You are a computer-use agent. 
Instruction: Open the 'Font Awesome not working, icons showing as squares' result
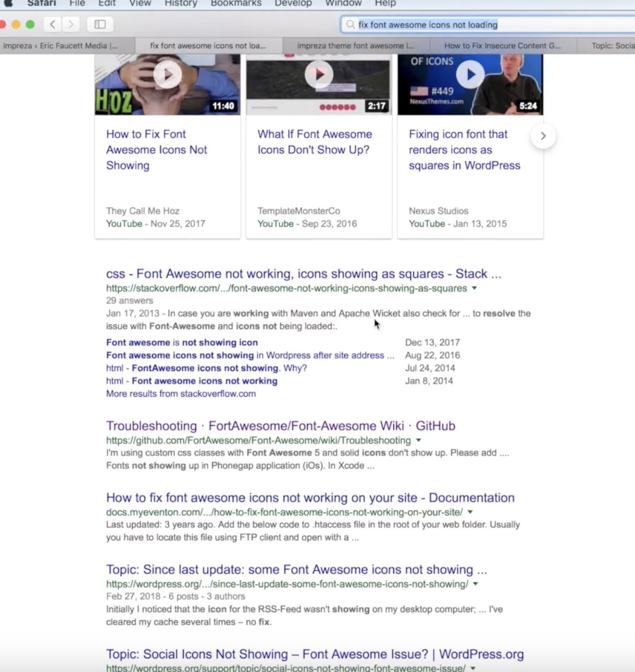click(304, 274)
